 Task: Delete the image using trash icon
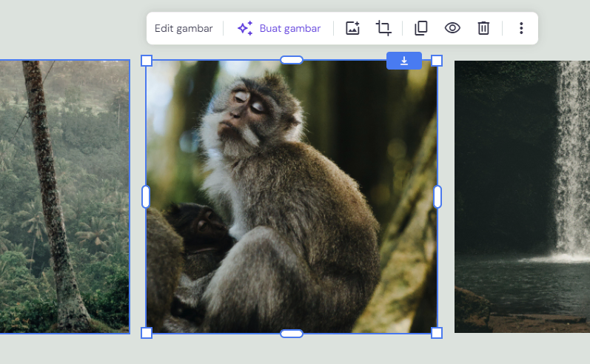coord(483,28)
